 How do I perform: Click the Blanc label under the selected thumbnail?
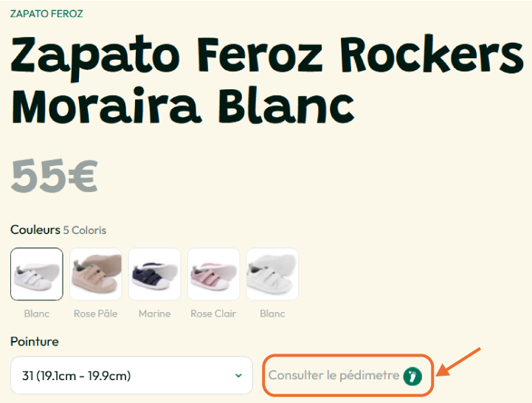[37, 314]
